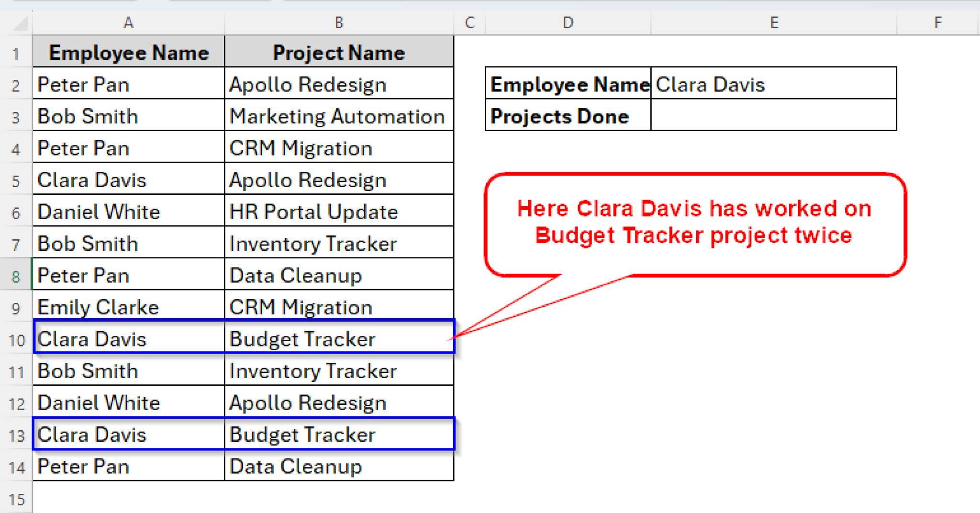Select column B header
This screenshot has height=513, width=980.
click(x=338, y=22)
